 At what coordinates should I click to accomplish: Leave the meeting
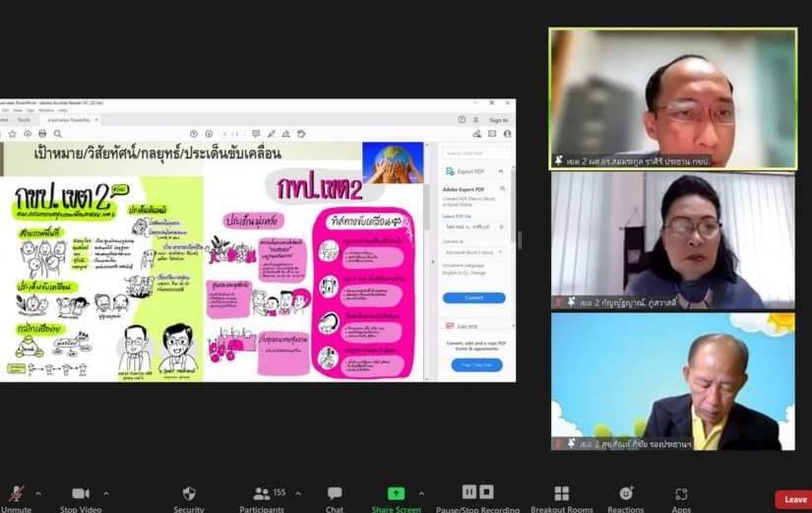[x=794, y=499]
